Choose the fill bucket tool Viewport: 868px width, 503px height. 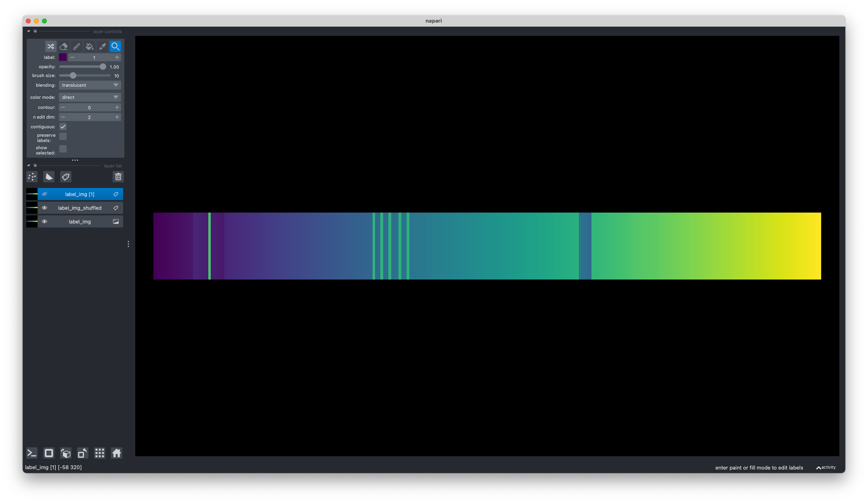[89, 46]
